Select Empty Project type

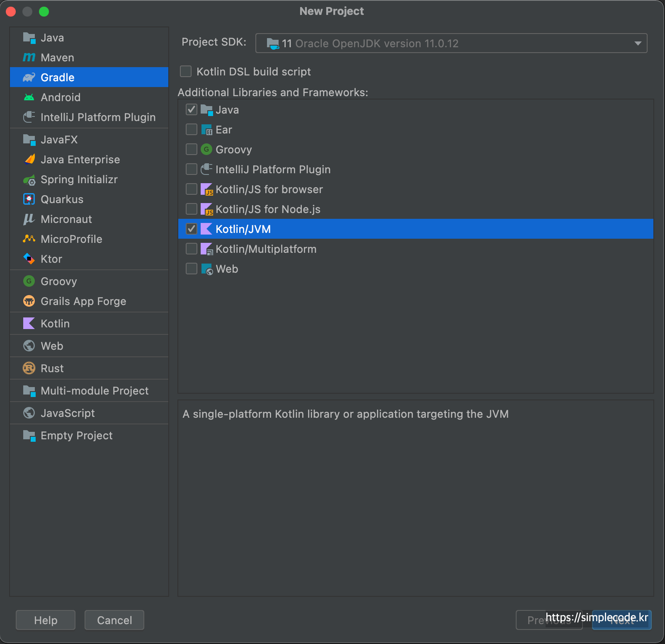click(89, 436)
